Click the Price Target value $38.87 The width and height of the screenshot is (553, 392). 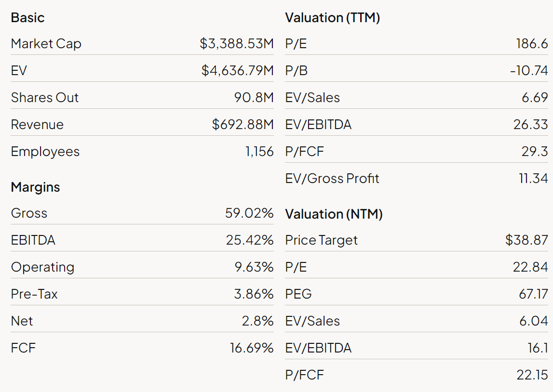click(526, 240)
